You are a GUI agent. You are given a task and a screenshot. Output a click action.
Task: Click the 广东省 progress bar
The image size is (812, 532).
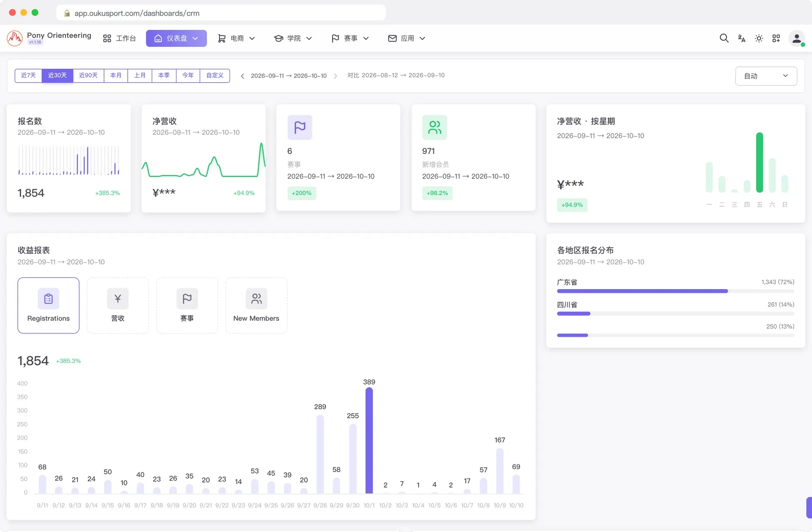point(675,291)
